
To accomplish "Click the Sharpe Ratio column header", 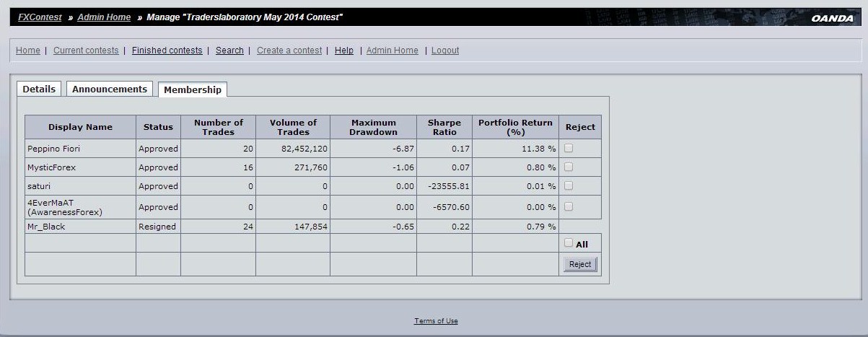I will tap(444, 127).
